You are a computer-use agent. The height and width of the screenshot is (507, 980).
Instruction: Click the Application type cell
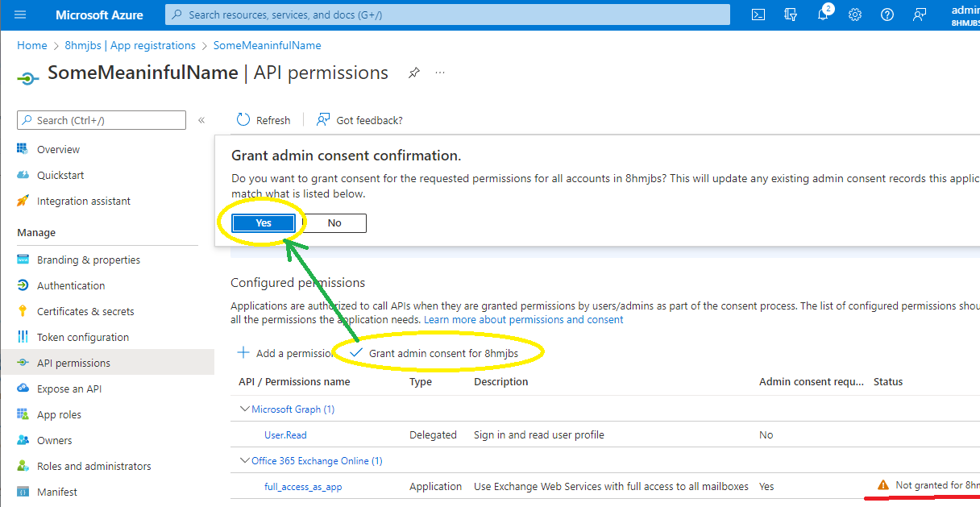point(436,486)
